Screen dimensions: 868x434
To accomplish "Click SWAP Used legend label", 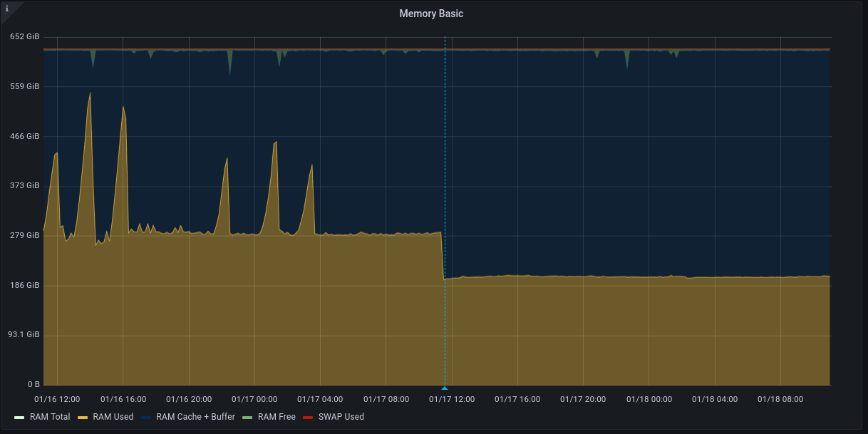I will [x=341, y=417].
